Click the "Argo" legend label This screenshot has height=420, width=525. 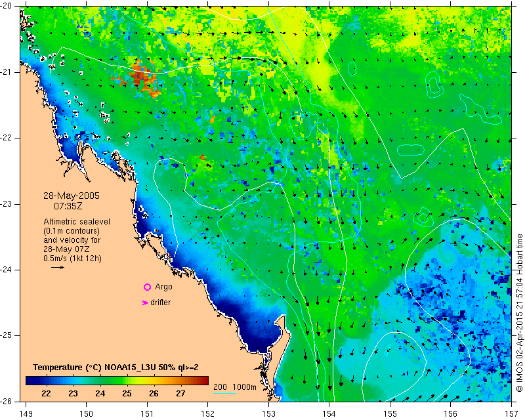[x=163, y=287]
